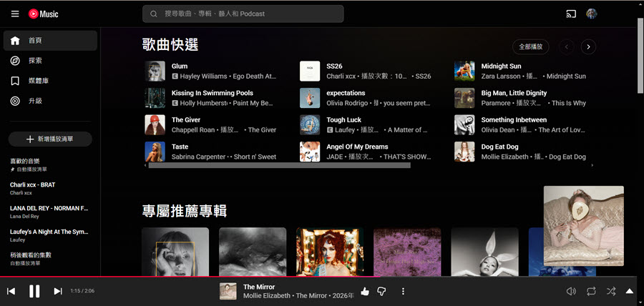Image resolution: width=644 pixels, height=306 pixels.
Task: Click Glum album thumbnail
Action: coord(155,71)
